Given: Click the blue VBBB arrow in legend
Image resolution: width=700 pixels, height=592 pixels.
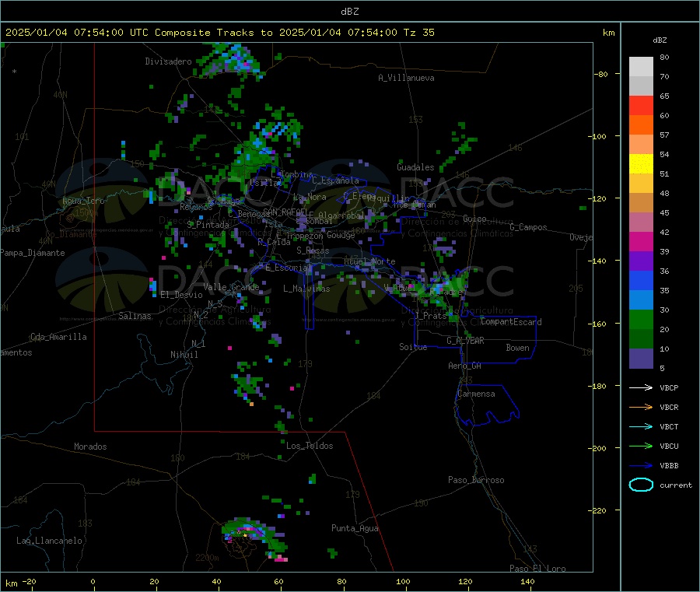Looking at the screenshot, I should coord(641,466).
